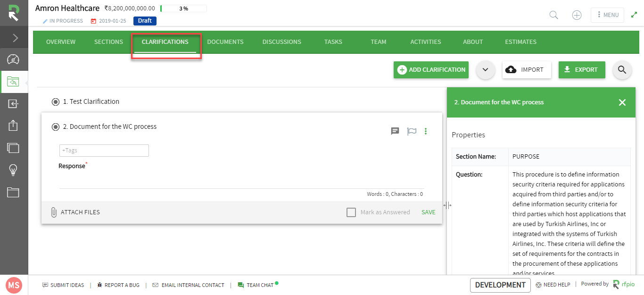The image size is (644, 295).
Task: Open the dashboard gauge icon in sidebar
Action: tap(13, 59)
